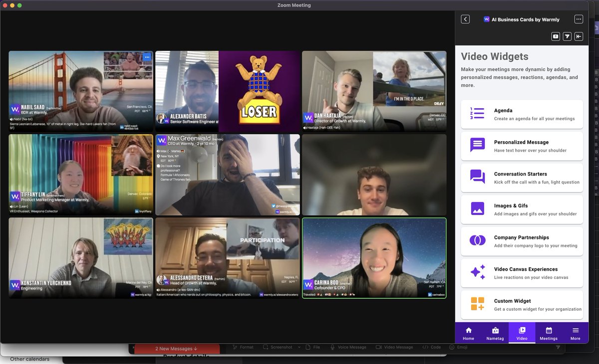Click Format in the background chat toolbar

point(243,347)
